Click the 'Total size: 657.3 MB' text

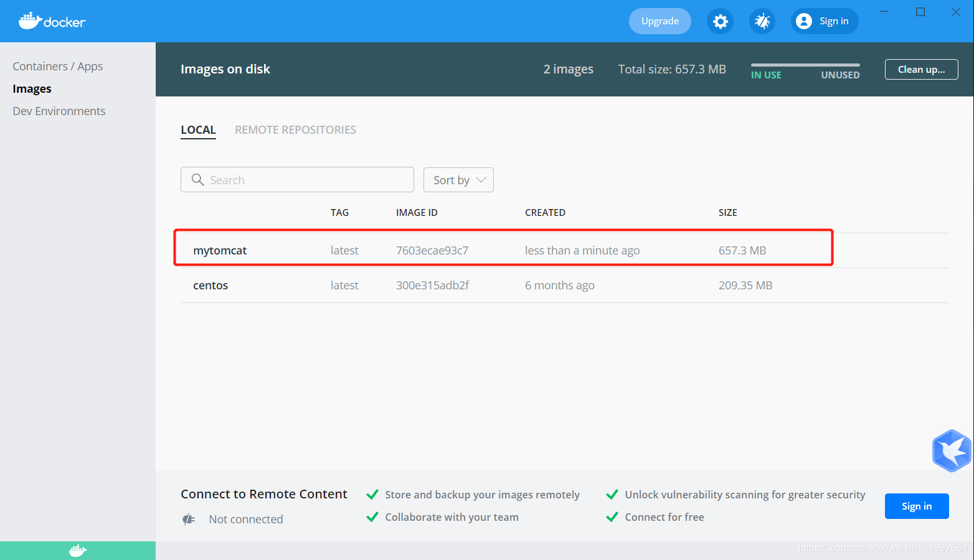[x=672, y=69]
